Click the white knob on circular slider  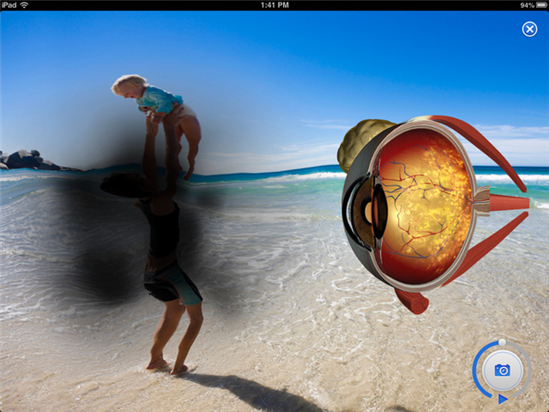tap(502, 342)
